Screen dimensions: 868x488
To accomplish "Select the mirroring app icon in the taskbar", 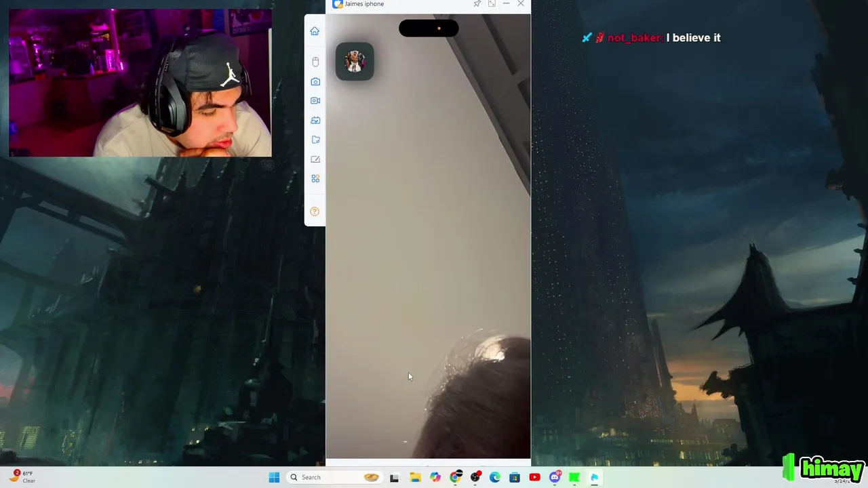I will point(594,477).
